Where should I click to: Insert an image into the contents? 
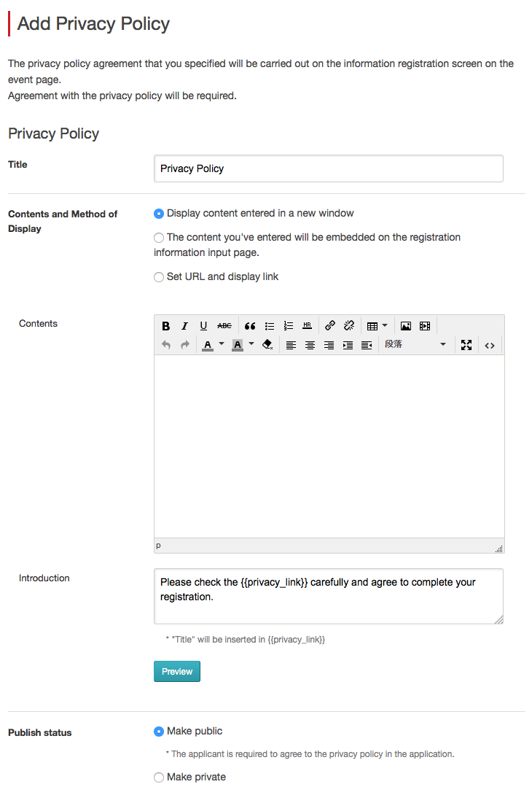405,325
